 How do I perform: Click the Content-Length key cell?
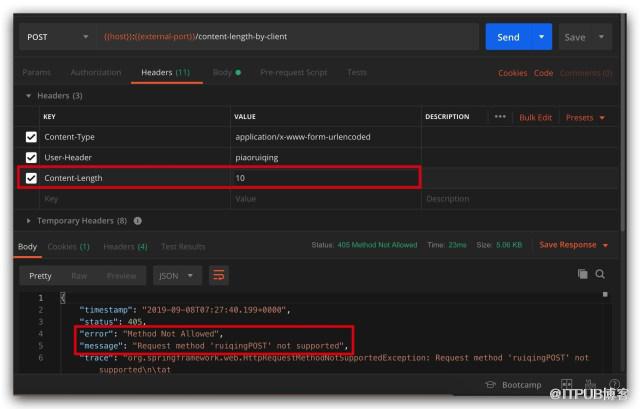(x=135, y=178)
